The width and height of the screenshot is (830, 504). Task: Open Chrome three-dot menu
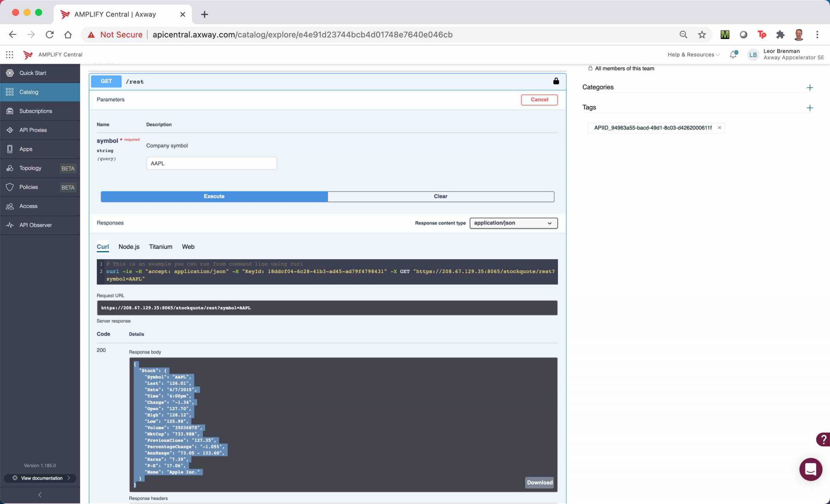pos(817,34)
